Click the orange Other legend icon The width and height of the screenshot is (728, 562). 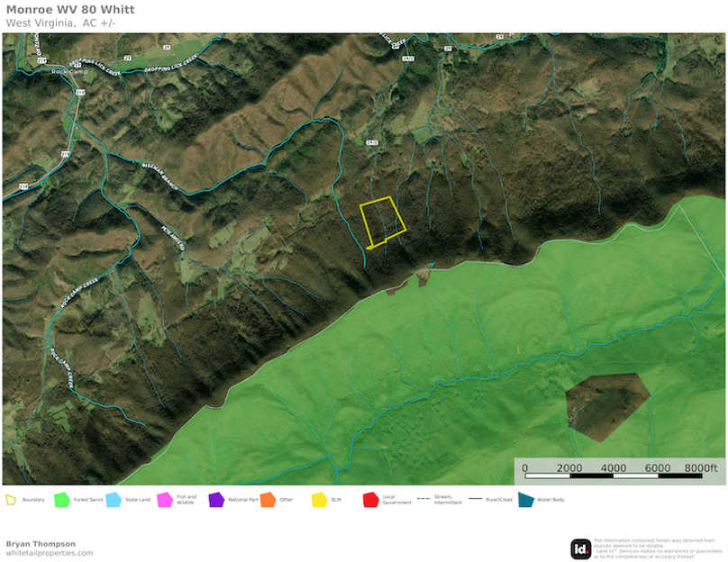click(x=268, y=499)
